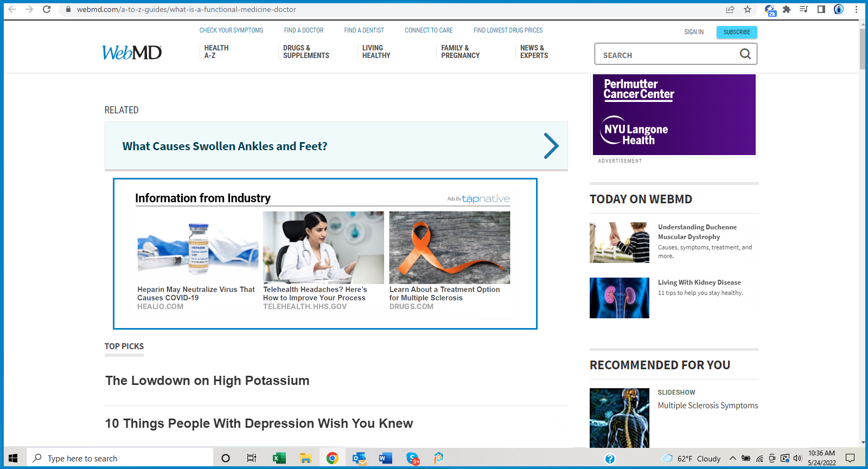The height and width of the screenshot is (469, 868).
Task: Open the Chrome profile avatar
Action: (839, 9)
